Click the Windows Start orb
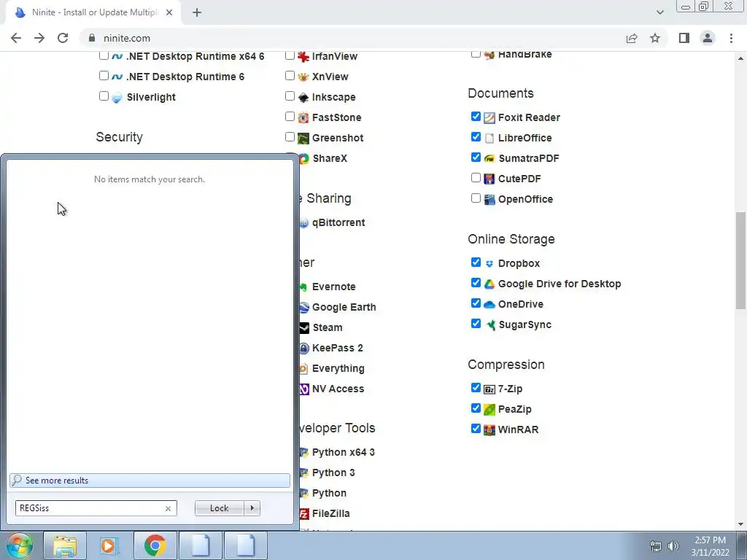 click(x=20, y=545)
